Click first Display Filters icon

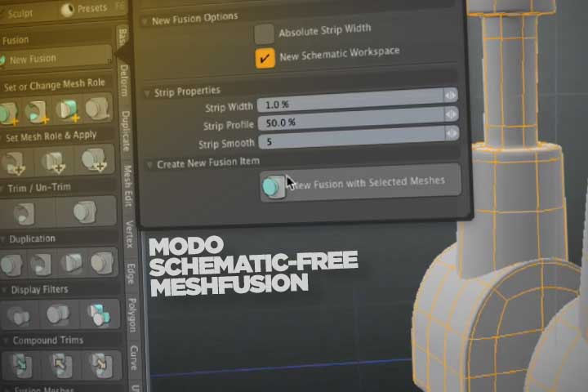coord(19,316)
